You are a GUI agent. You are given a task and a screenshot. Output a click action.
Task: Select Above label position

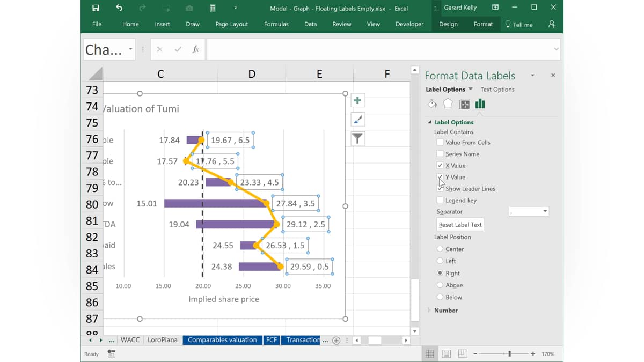(x=440, y=285)
